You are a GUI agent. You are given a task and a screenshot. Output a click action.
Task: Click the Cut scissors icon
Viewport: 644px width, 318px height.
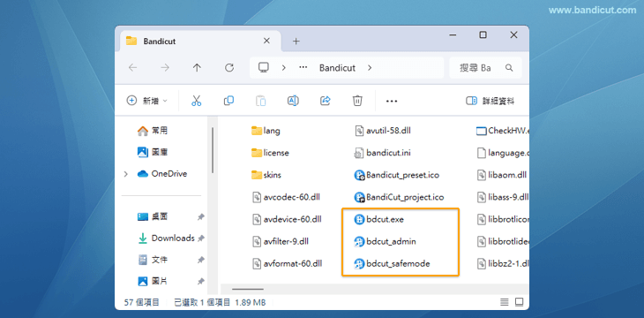point(197,101)
